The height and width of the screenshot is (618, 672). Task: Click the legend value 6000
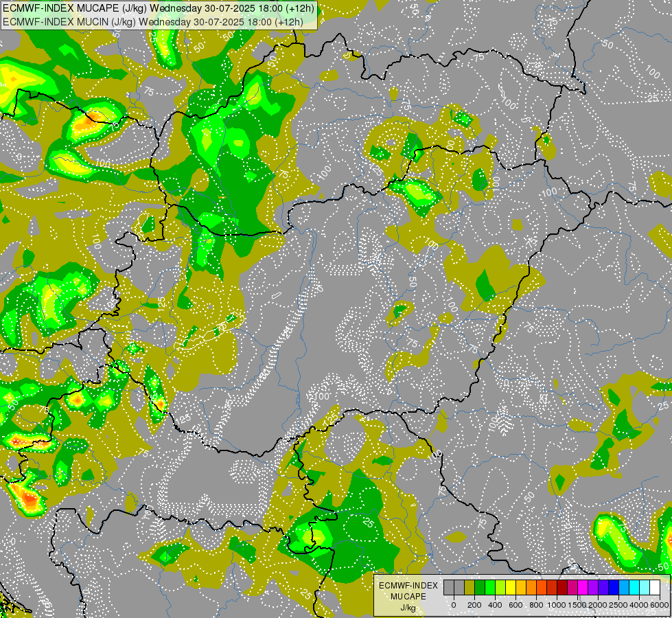pos(659,605)
